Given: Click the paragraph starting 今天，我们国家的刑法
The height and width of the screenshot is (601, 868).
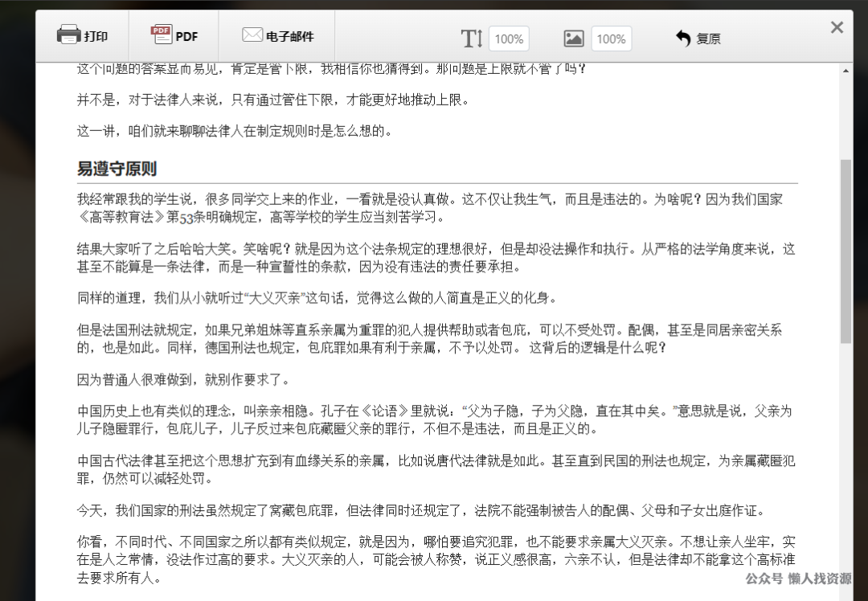Looking at the screenshot, I should point(420,510).
